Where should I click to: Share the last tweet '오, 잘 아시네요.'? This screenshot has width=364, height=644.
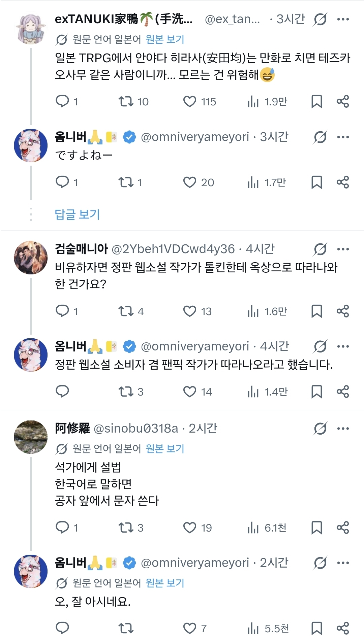[343, 628]
